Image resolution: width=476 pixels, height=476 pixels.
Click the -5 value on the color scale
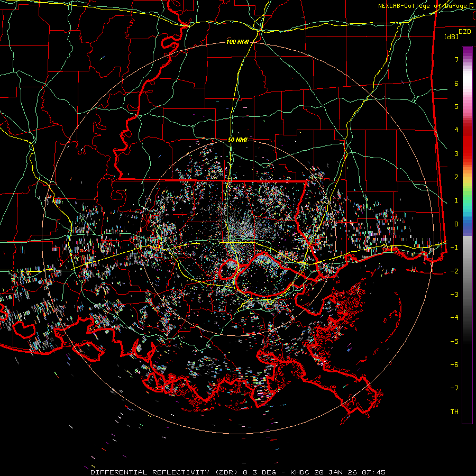click(454, 341)
